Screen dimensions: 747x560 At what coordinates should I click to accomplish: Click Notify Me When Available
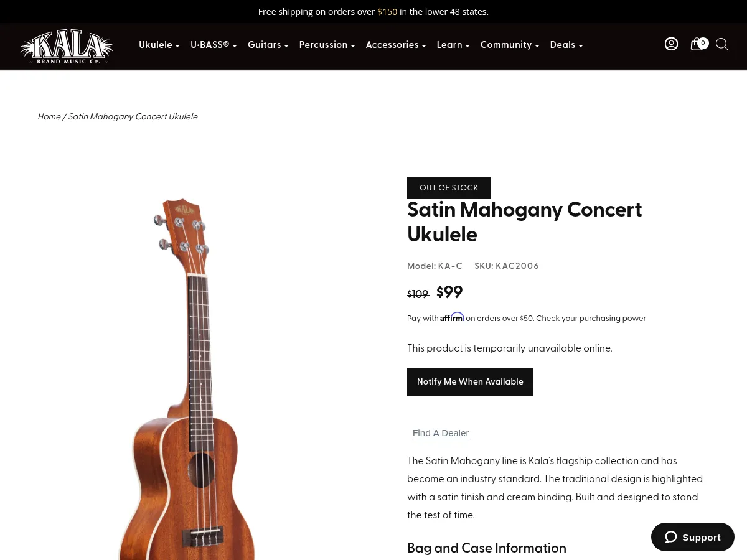coord(470,382)
